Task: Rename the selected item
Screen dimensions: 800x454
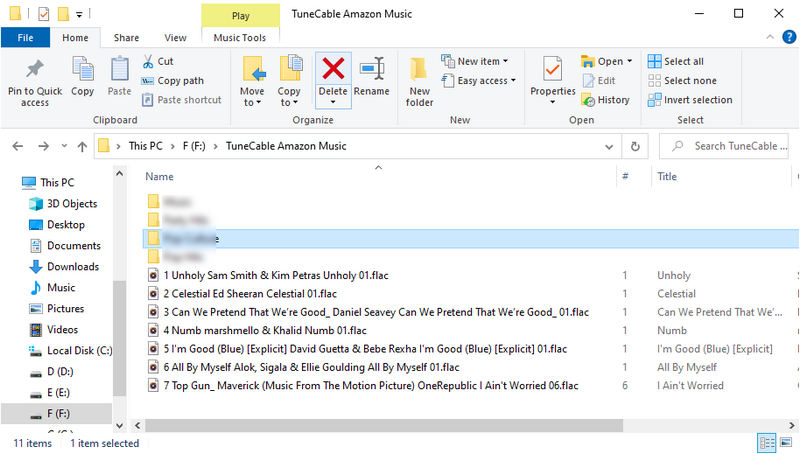Action: 371,77
